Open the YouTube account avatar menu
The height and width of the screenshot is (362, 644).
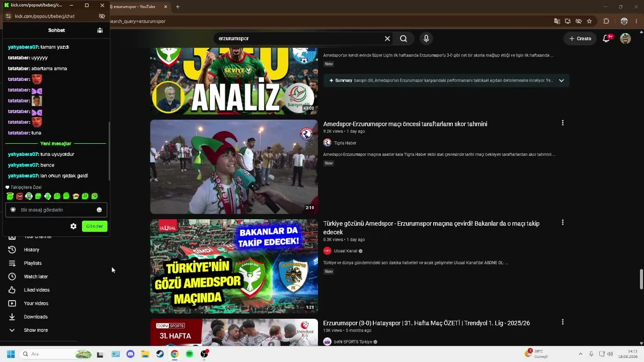(x=625, y=39)
